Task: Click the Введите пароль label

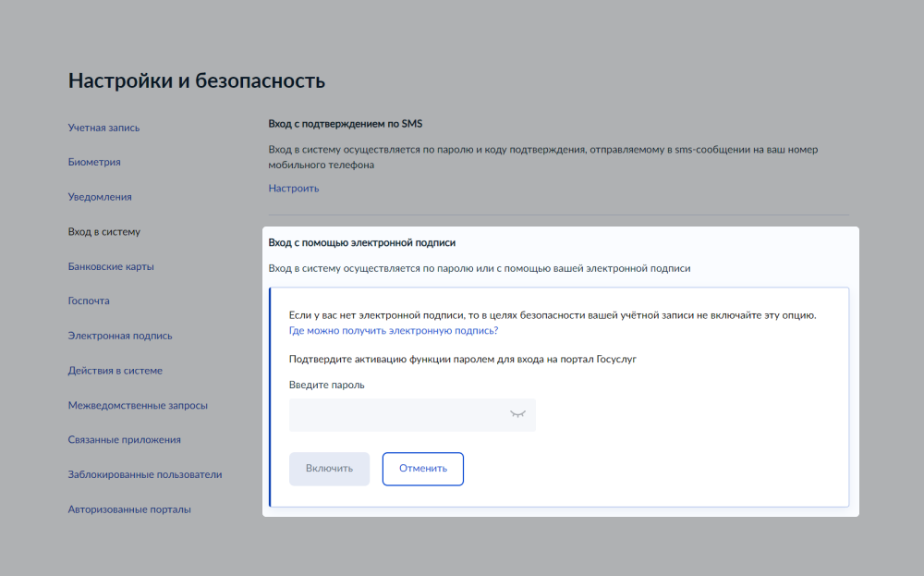Action: [326, 385]
